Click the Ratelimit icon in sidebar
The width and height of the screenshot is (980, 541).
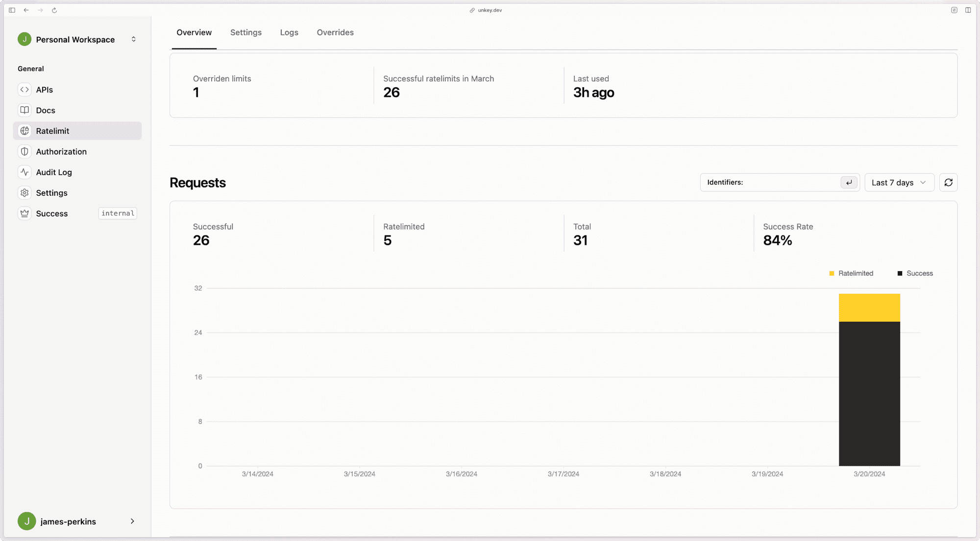point(24,131)
